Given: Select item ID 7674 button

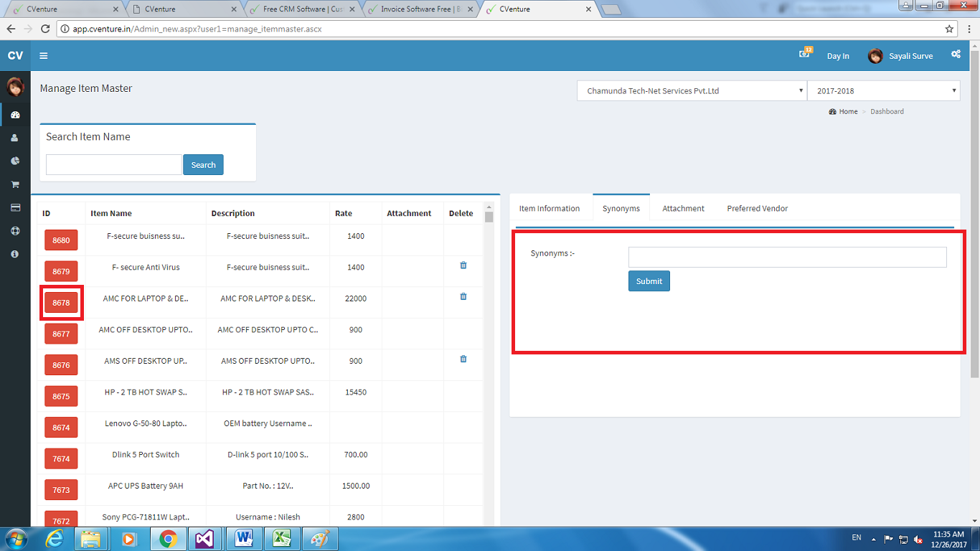Looking at the screenshot, I should (x=61, y=459).
